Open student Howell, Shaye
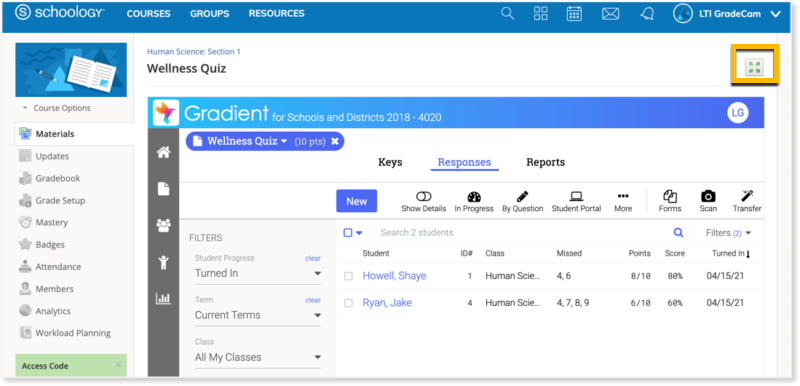 (x=394, y=276)
